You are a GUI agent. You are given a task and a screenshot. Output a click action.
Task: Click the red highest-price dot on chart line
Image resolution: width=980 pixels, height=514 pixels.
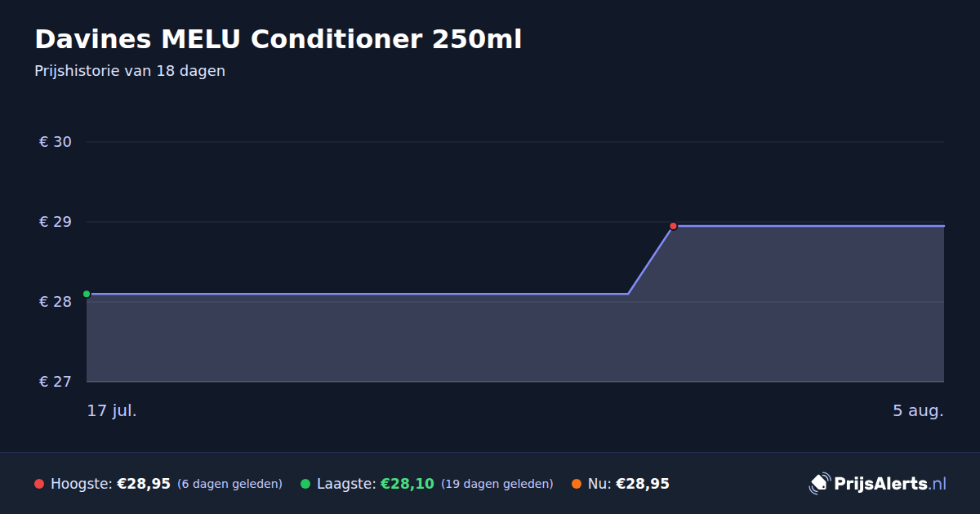(673, 226)
